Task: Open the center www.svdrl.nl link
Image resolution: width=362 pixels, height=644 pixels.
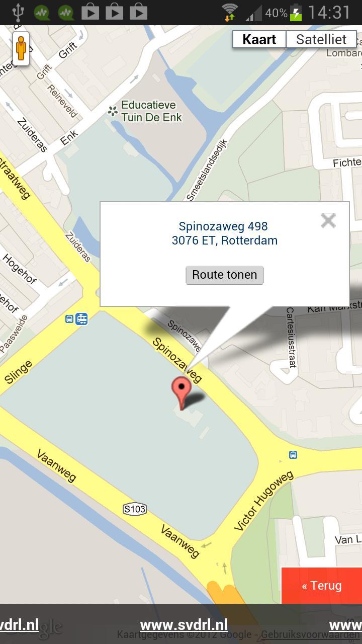Action: tap(184, 625)
